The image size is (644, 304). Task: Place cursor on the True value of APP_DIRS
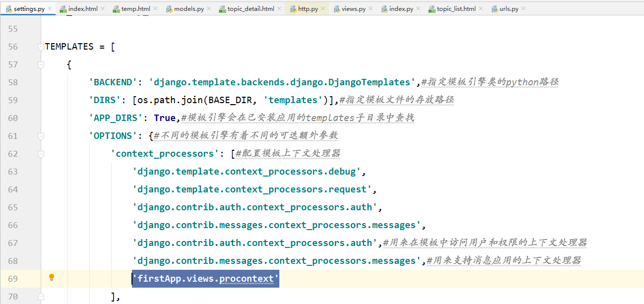coord(165,118)
